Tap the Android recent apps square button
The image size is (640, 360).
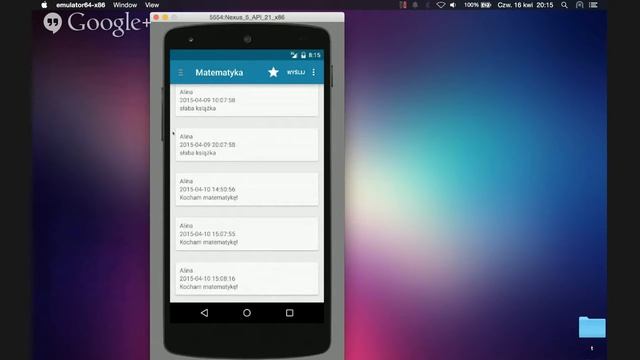[289, 313]
